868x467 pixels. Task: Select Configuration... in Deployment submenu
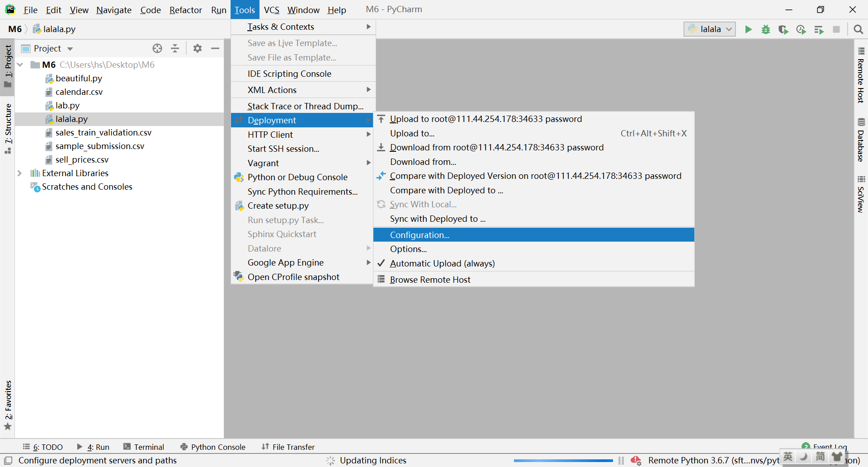(x=534, y=235)
